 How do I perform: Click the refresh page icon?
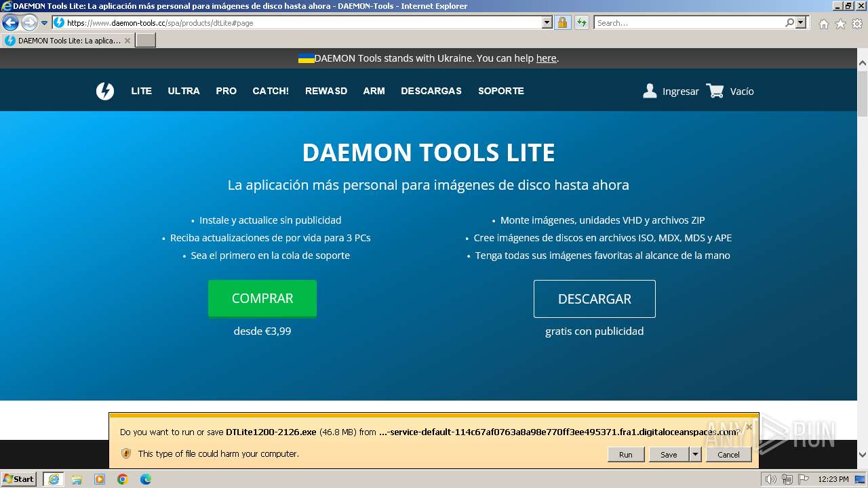(x=581, y=22)
